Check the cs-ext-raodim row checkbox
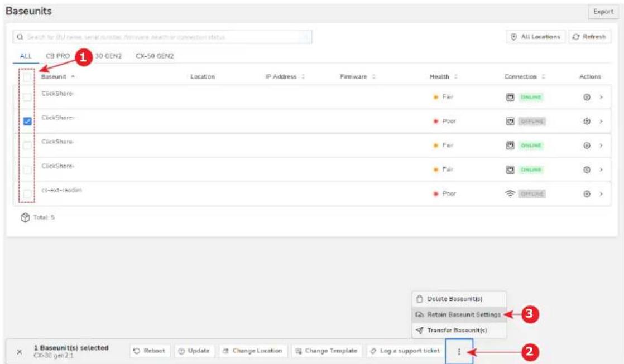 pyautogui.click(x=27, y=194)
